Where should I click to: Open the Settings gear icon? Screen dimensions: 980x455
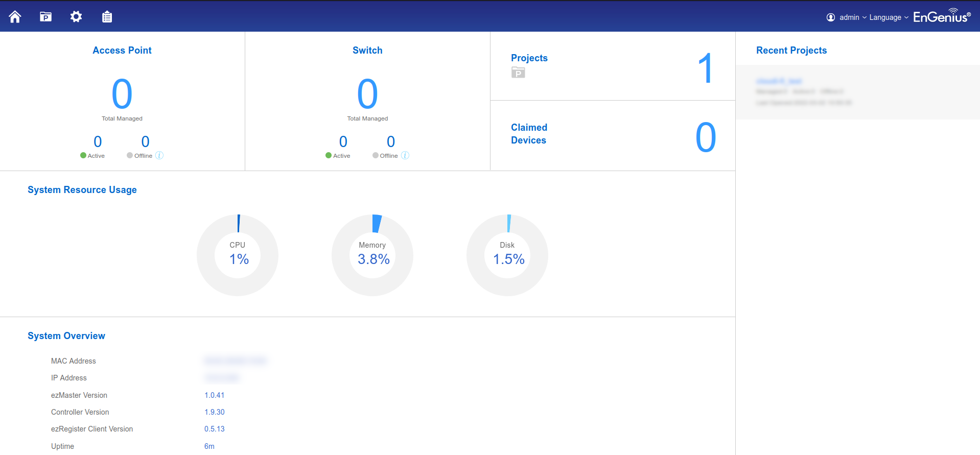pyautogui.click(x=76, y=17)
